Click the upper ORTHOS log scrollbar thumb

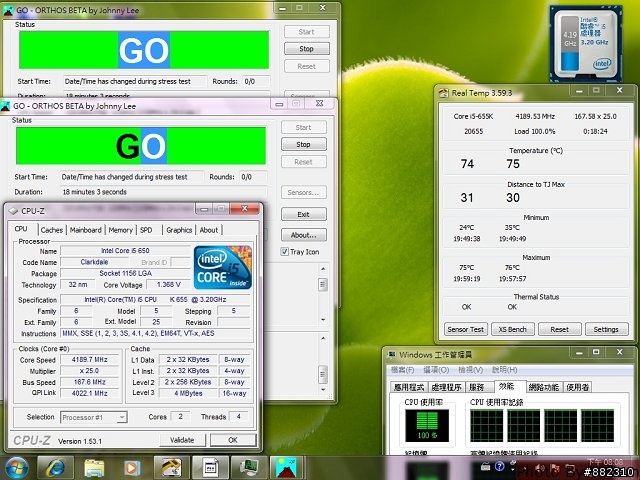pyautogui.click(x=323, y=284)
